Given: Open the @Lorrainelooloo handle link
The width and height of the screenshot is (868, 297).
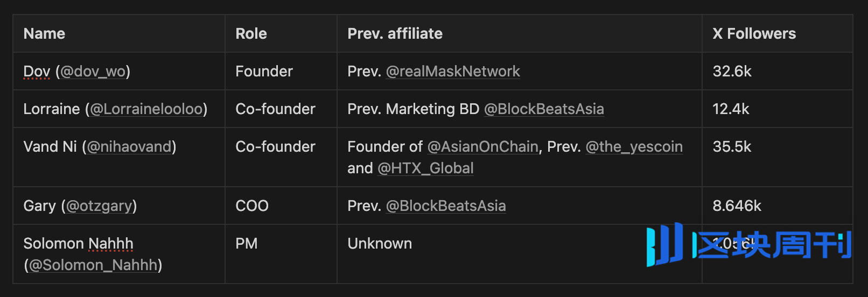Looking at the screenshot, I should (146, 109).
